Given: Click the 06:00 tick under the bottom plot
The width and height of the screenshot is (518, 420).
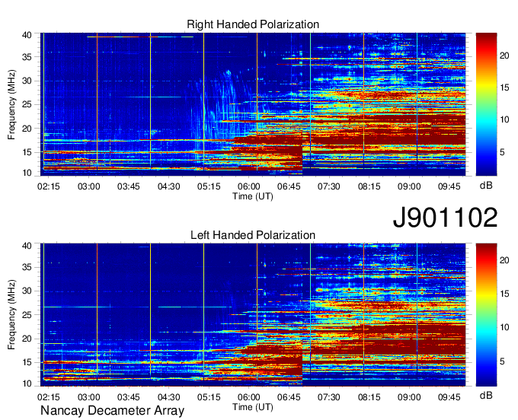Looking at the screenshot, I should click(x=249, y=397).
